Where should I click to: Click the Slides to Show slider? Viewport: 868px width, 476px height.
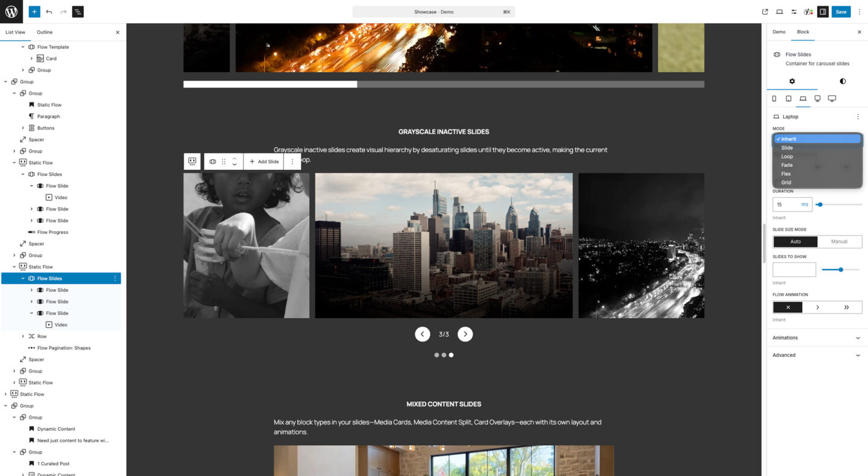click(x=840, y=270)
